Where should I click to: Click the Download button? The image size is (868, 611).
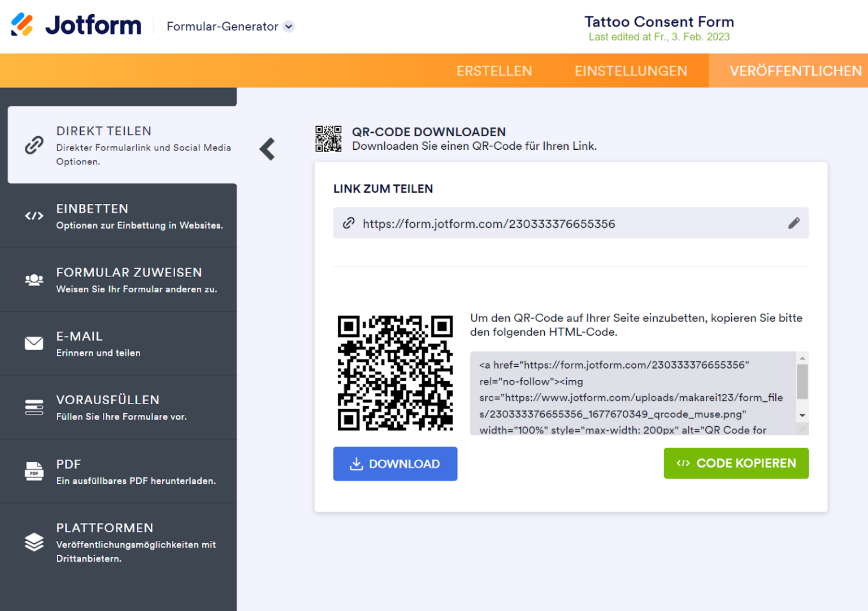coord(395,463)
